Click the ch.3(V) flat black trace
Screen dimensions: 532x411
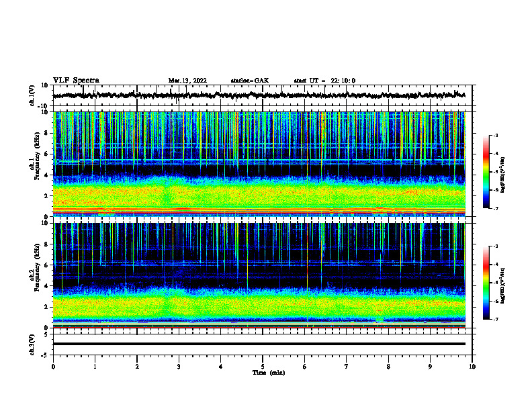coord(259,344)
